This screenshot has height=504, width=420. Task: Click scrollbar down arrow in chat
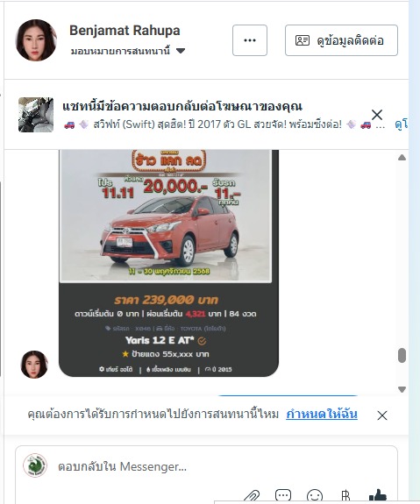402,389
